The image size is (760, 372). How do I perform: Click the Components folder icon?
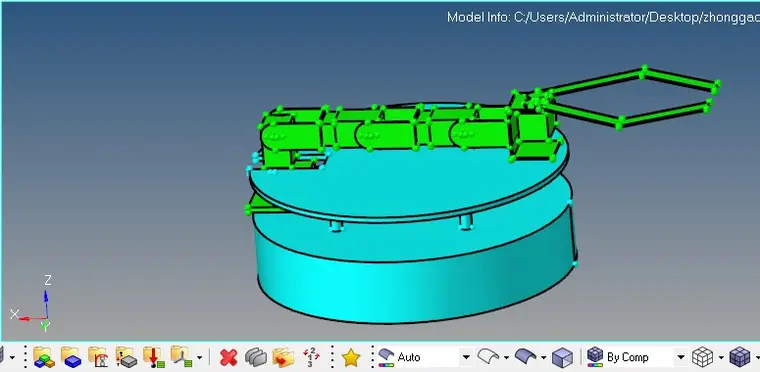71,357
